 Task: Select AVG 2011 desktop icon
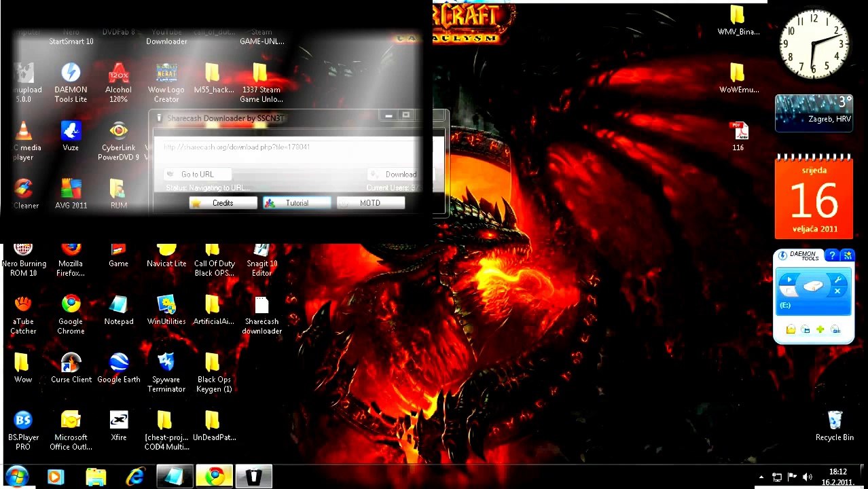tap(71, 194)
